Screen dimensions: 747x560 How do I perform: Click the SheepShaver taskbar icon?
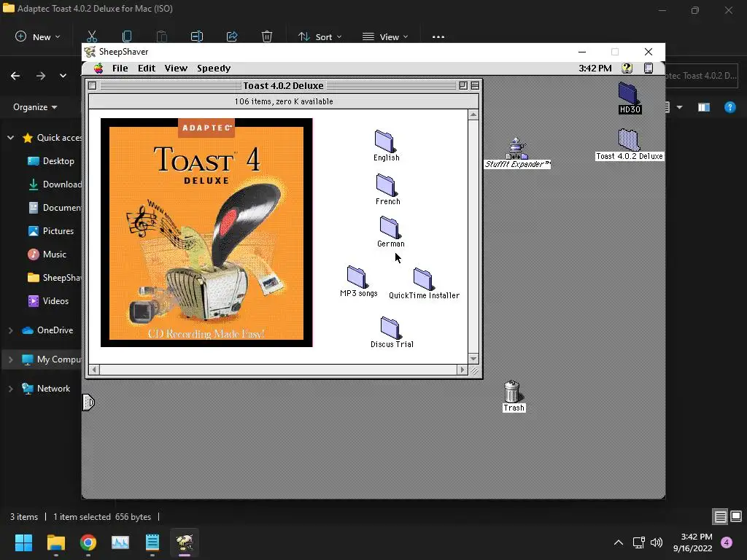tap(185, 542)
